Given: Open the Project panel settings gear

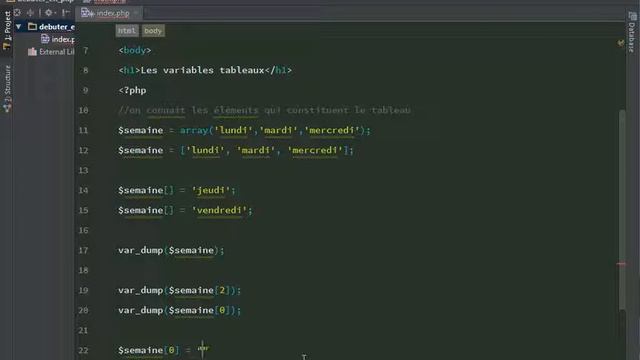Looking at the screenshot, I should click(49, 13).
